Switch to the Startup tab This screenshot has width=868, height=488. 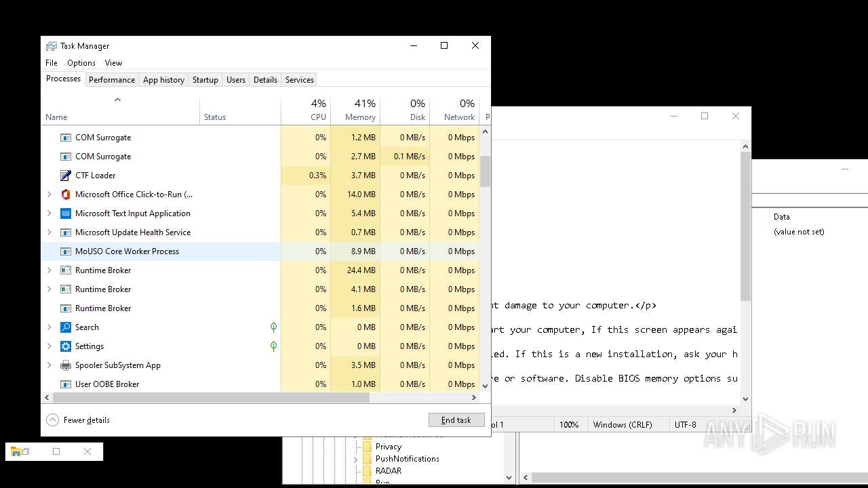(205, 80)
